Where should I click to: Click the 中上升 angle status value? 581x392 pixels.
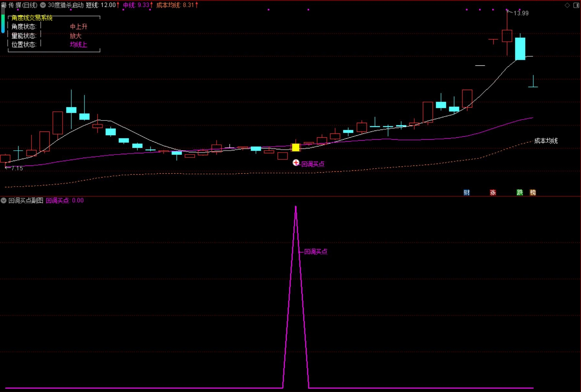pos(79,27)
